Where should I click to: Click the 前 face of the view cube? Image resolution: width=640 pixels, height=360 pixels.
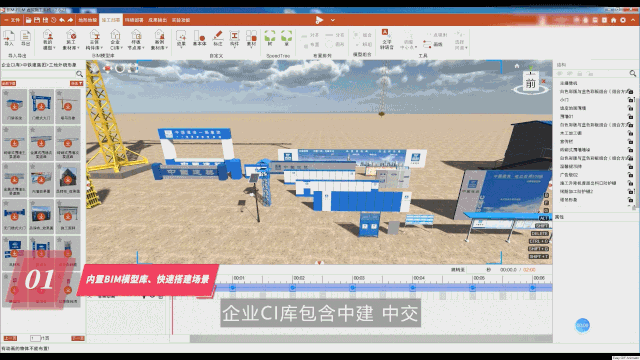[x=531, y=83]
